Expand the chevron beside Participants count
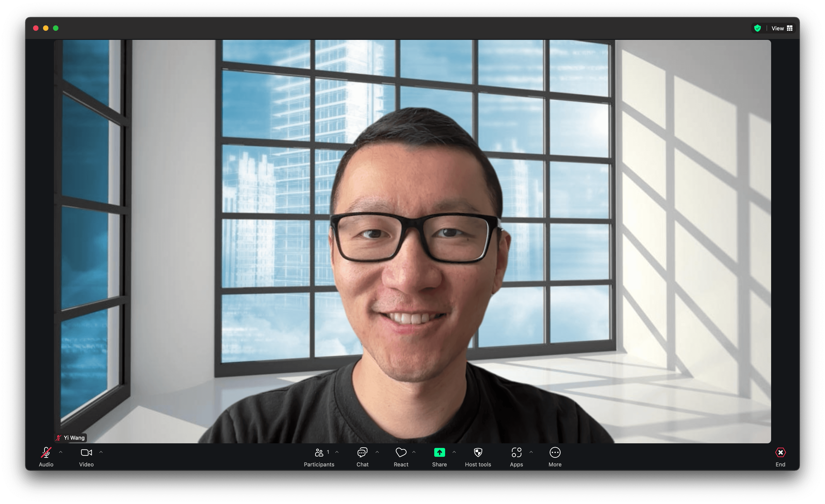825x504 pixels. tap(337, 452)
